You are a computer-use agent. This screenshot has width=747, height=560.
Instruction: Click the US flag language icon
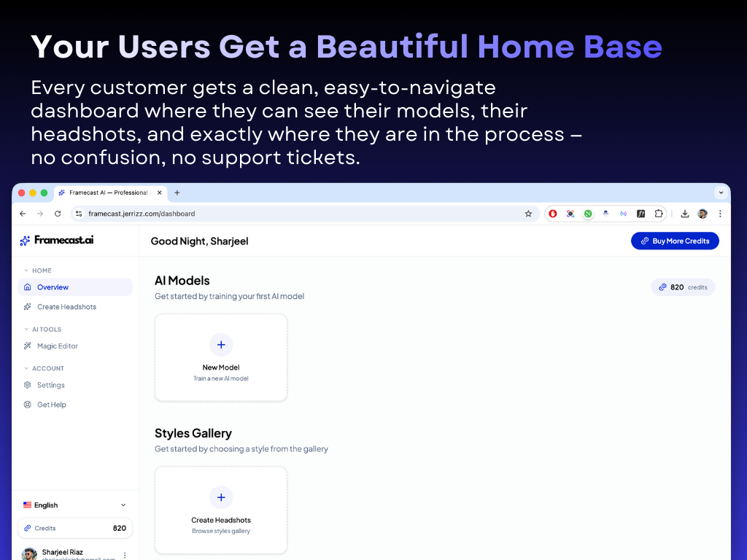click(27, 505)
